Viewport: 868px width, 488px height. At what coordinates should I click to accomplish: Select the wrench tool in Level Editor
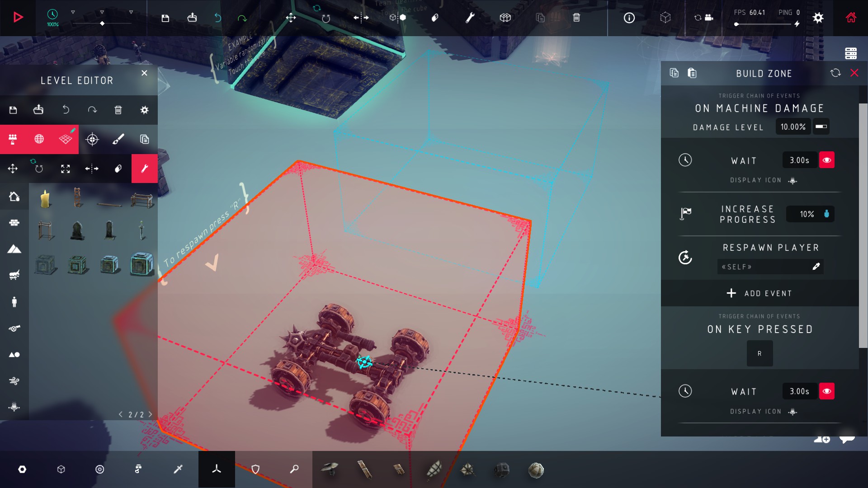pyautogui.click(x=144, y=169)
